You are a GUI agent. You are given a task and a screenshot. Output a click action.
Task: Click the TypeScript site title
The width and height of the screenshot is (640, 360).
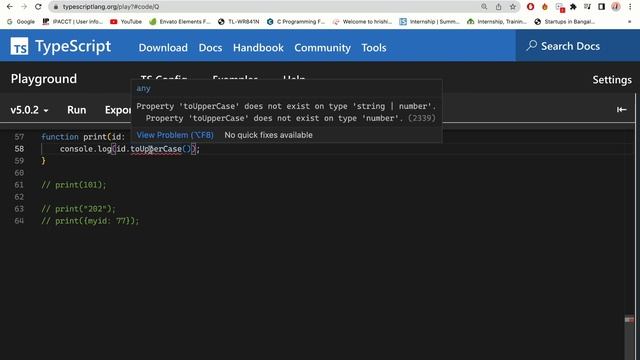click(73, 46)
